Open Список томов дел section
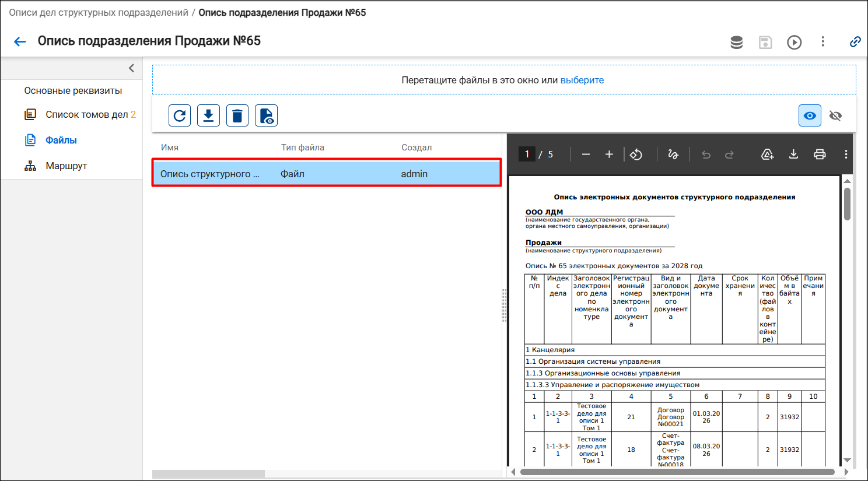 tap(87, 114)
